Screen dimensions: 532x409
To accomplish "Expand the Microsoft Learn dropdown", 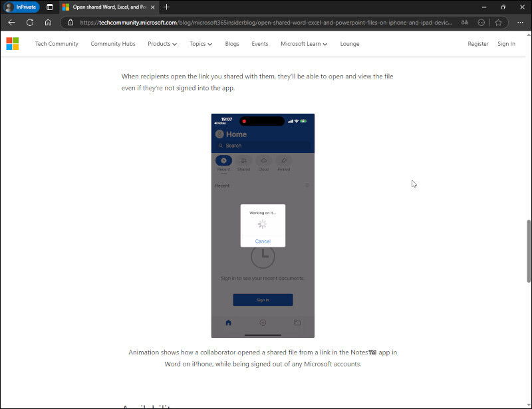I will tap(304, 44).
